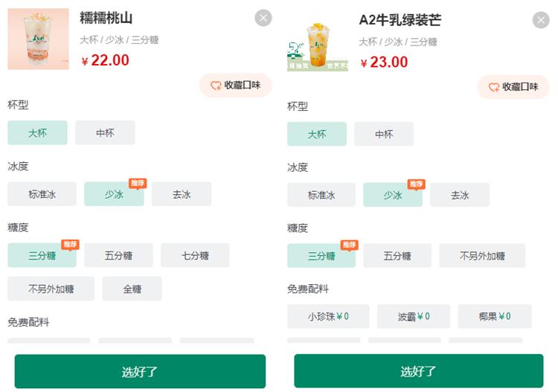Choose 不另外加糖 for A2牛乳绿装芒

[x=482, y=256]
